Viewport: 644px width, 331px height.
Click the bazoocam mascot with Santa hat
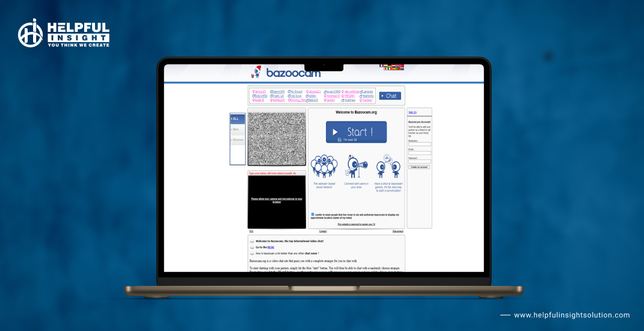pos(256,72)
